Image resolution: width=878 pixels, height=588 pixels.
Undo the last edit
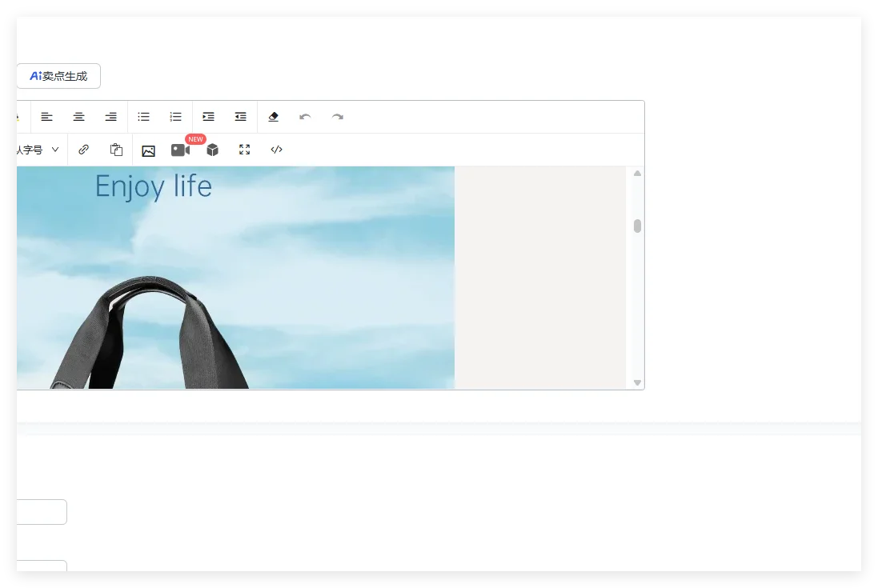tap(305, 117)
